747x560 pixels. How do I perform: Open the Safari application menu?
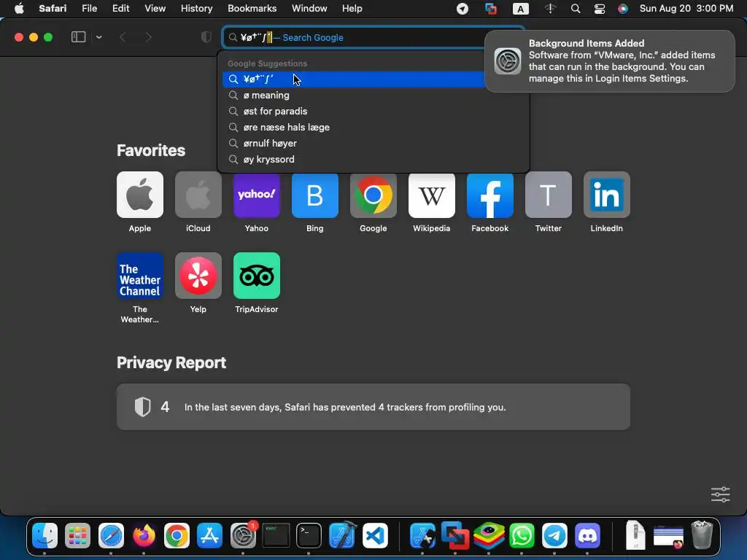53,9
